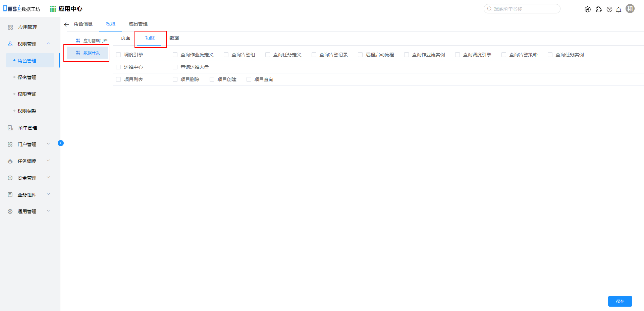
Task: Enable the 项目删除 permission checkbox
Action: click(x=175, y=79)
